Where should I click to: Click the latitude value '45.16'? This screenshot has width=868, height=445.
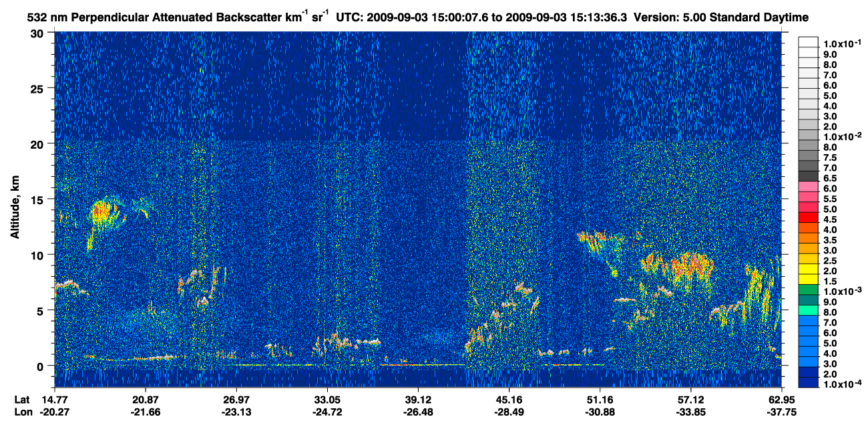click(509, 399)
